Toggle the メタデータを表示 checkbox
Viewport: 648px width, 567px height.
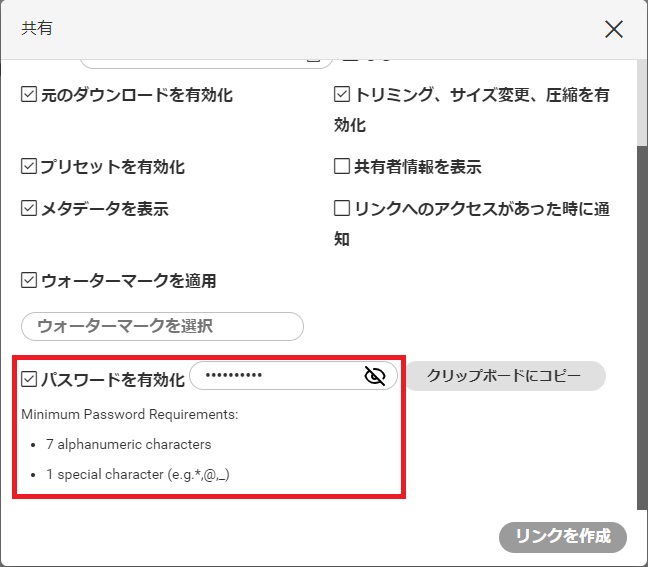(x=29, y=209)
